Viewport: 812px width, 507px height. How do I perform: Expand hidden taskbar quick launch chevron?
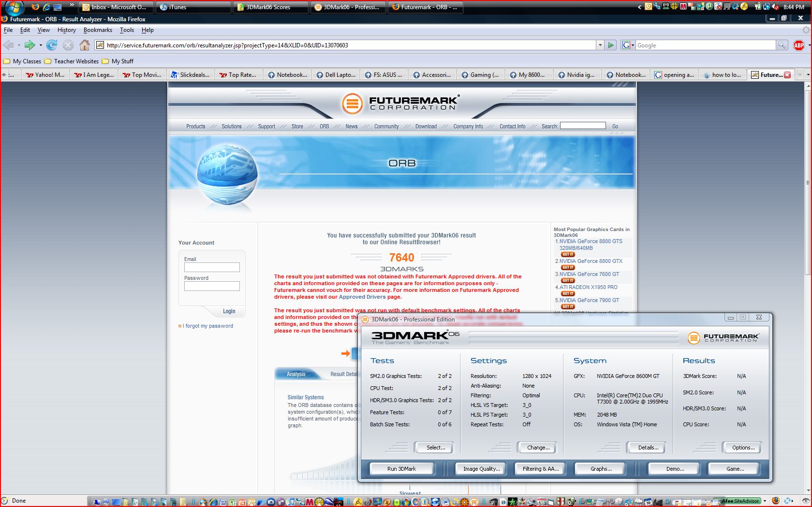72,5
